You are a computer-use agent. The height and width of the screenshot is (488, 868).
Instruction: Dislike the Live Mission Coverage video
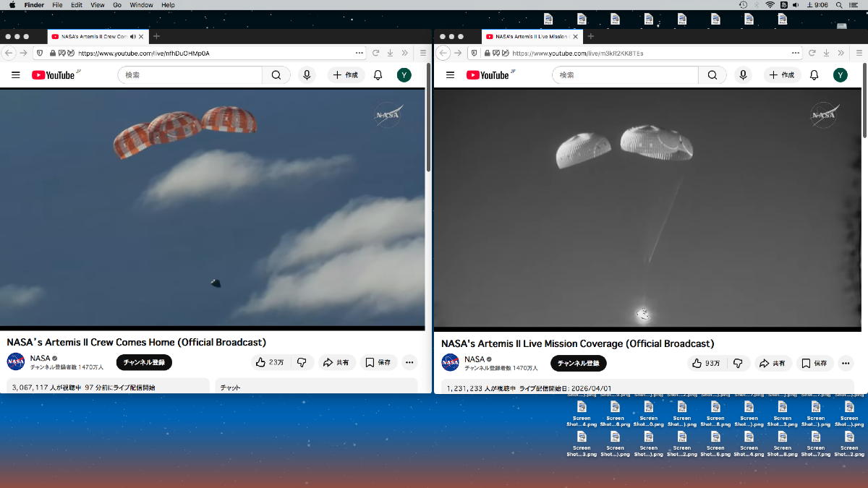pos(738,363)
